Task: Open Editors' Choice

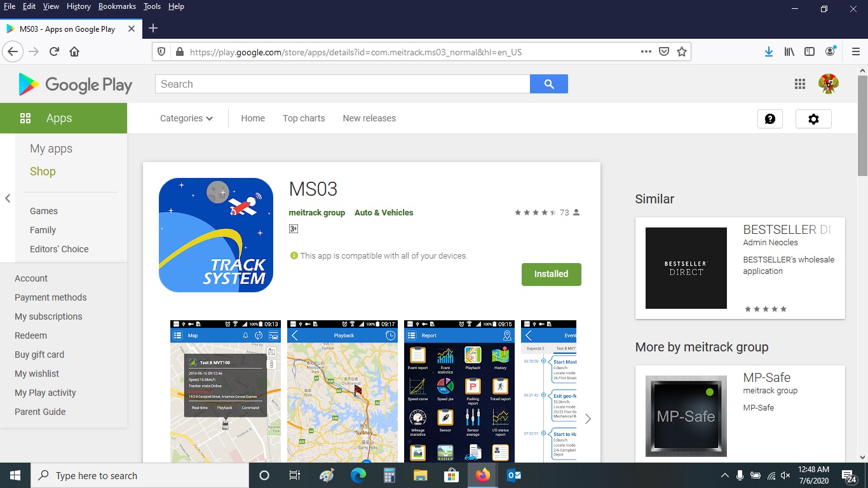Action: [59, 249]
